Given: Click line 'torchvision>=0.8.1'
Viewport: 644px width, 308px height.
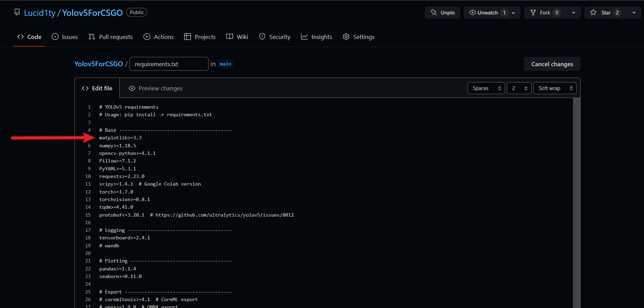Looking at the screenshot, I should pos(124,199).
